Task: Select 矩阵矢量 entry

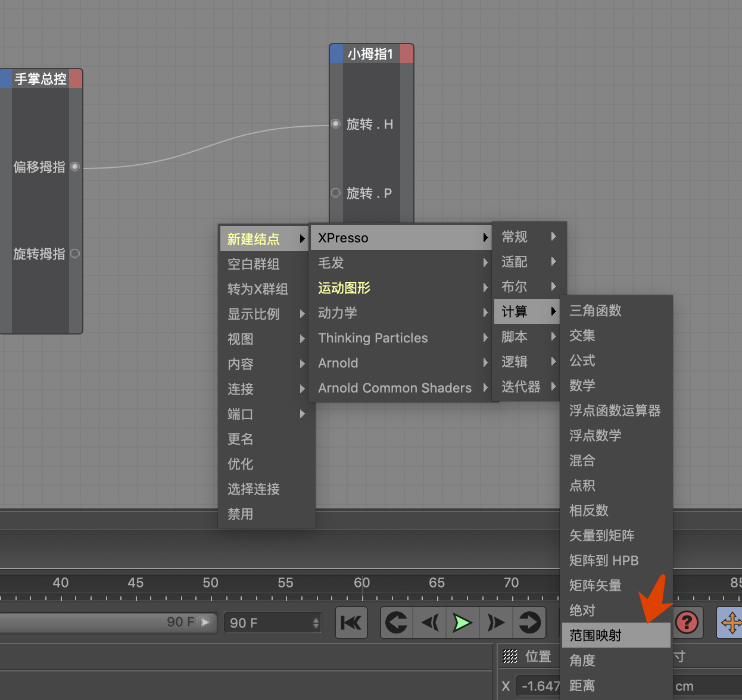Action: tap(616, 585)
